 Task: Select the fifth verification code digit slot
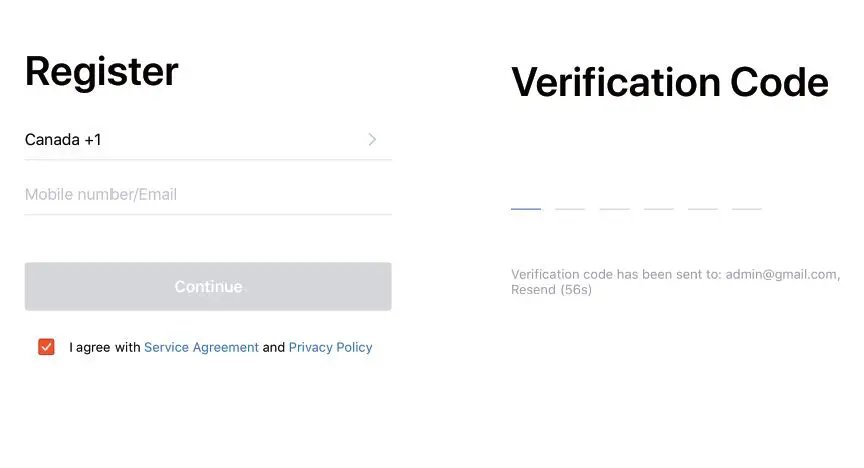pos(703,199)
